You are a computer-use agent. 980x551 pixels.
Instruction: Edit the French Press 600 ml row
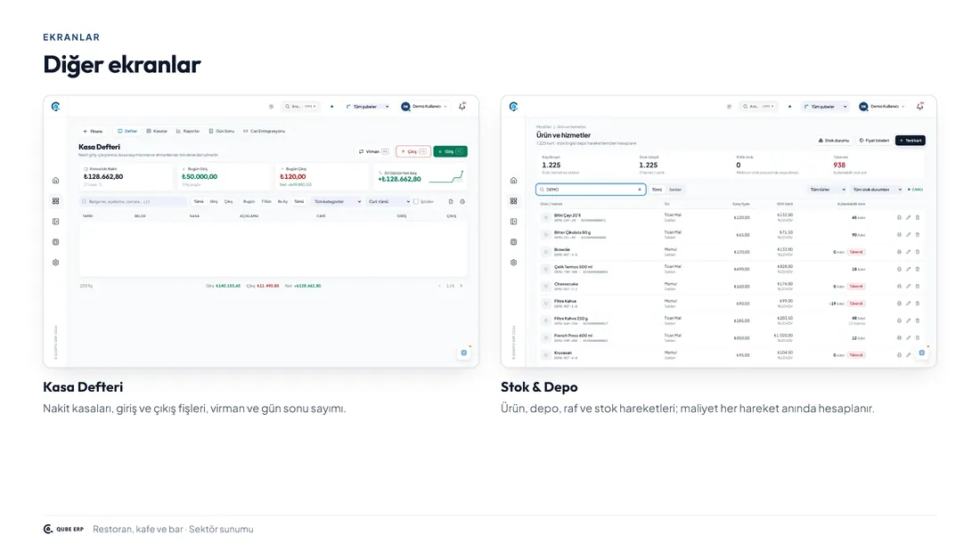(x=908, y=338)
